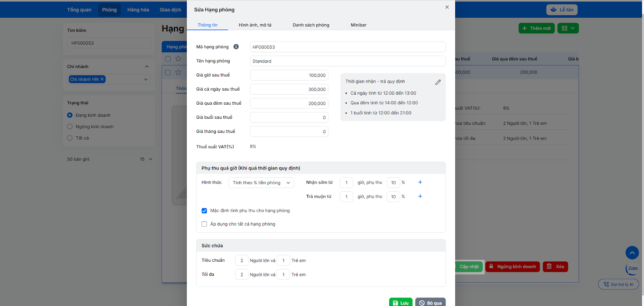Click the Tiêu chuẩn Người lớn count field
This screenshot has width=644, height=306.
[242, 261]
